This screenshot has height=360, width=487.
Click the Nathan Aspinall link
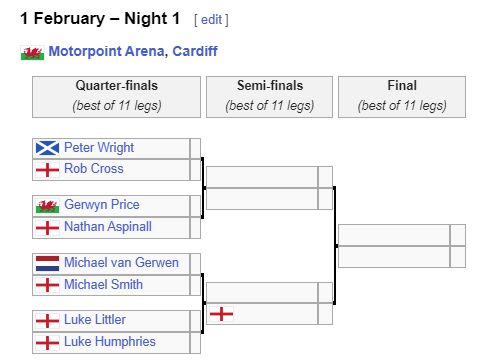(108, 227)
